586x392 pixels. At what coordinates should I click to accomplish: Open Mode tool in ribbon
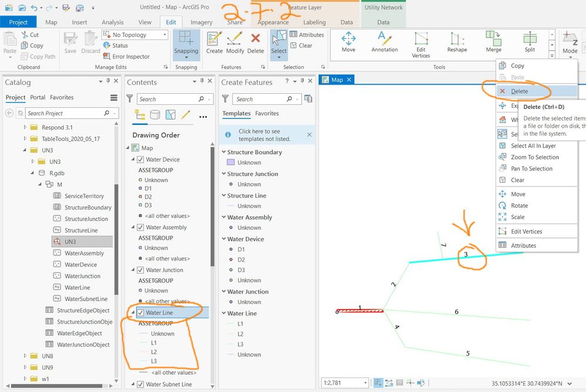(x=570, y=45)
